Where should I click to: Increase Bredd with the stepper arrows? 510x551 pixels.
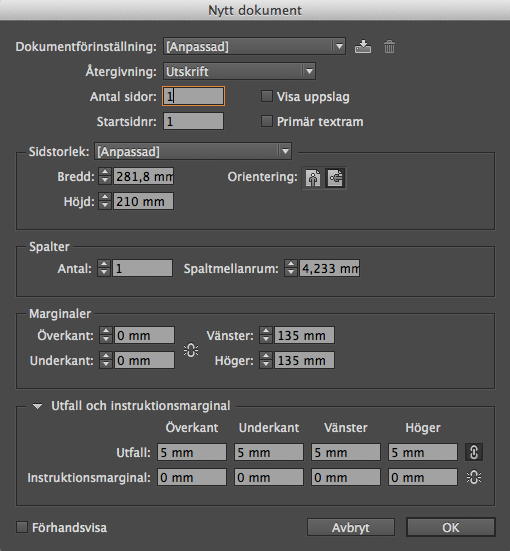pos(104,172)
